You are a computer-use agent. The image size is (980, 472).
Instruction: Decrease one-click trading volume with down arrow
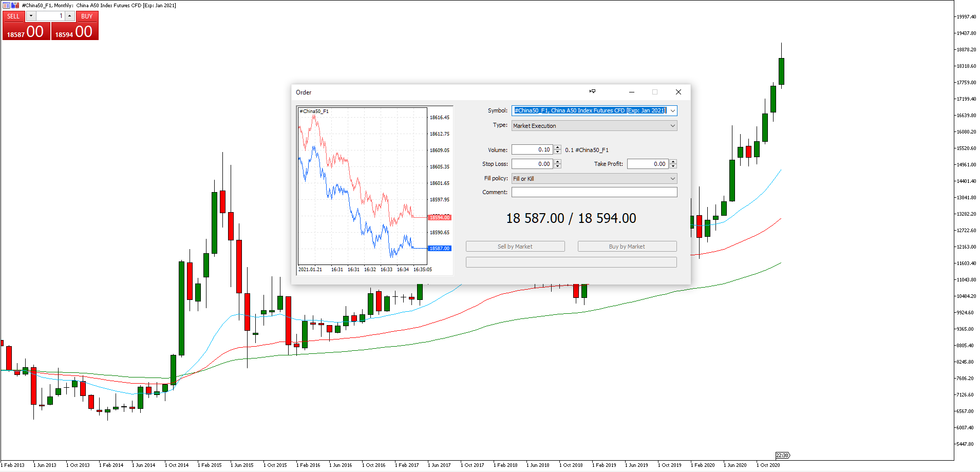31,16
